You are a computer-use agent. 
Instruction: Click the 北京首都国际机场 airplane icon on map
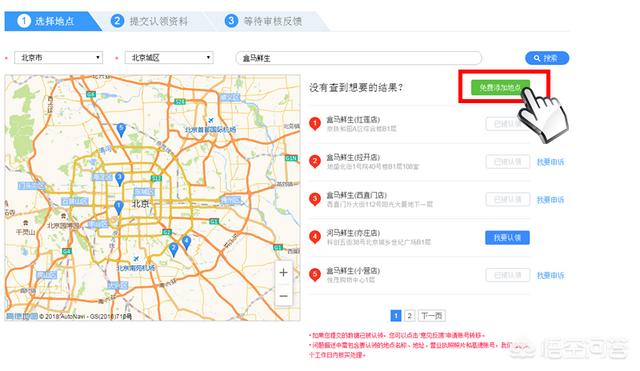pyautogui.click(x=211, y=120)
